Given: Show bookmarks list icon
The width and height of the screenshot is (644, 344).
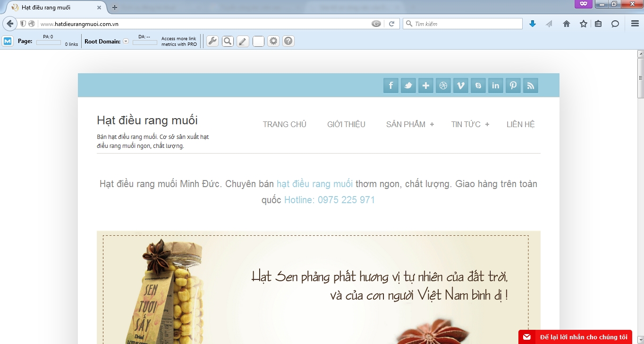Looking at the screenshot, I should click(x=598, y=24).
